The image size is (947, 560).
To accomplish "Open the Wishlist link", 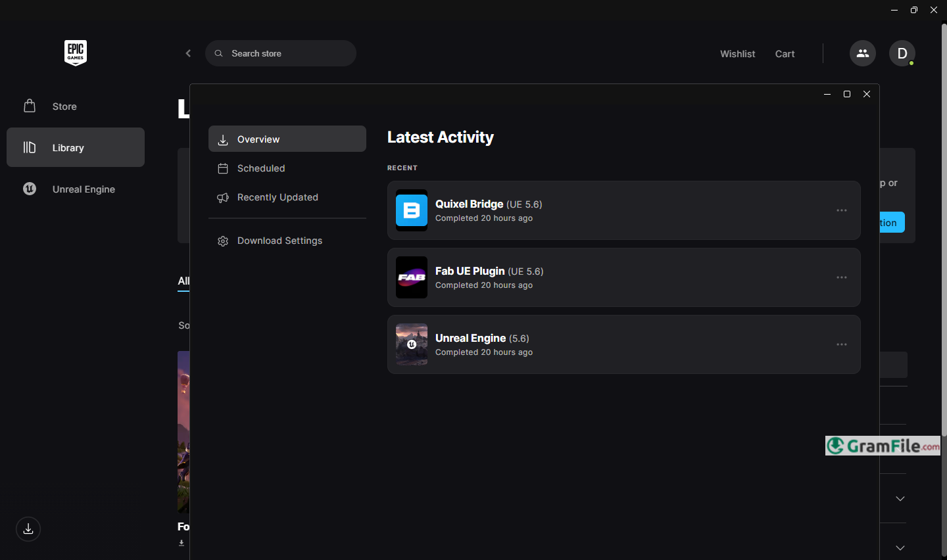I will (x=737, y=54).
